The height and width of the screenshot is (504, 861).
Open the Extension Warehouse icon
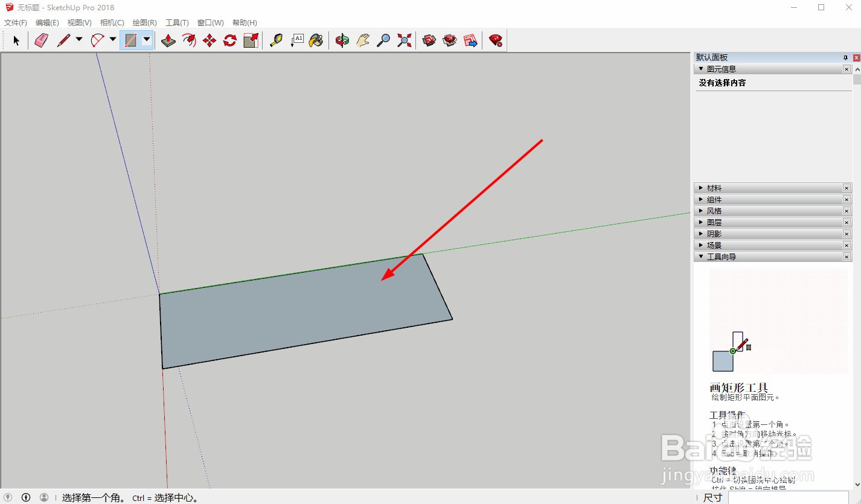(x=450, y=40)
